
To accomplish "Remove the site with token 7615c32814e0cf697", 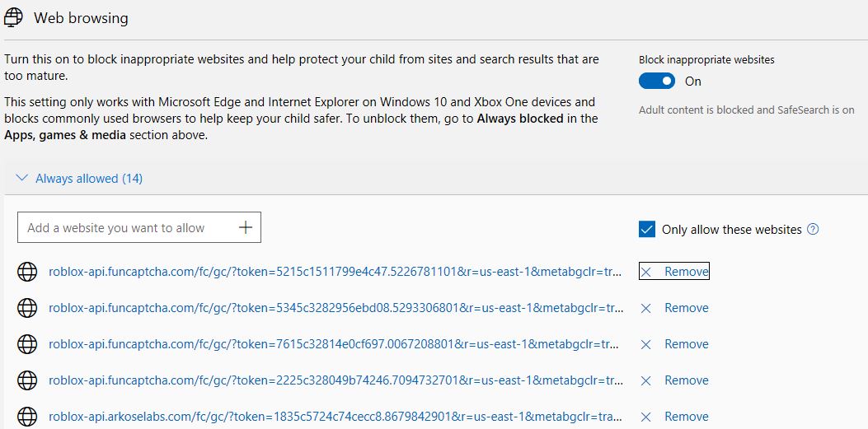I will tap(674, 344).
